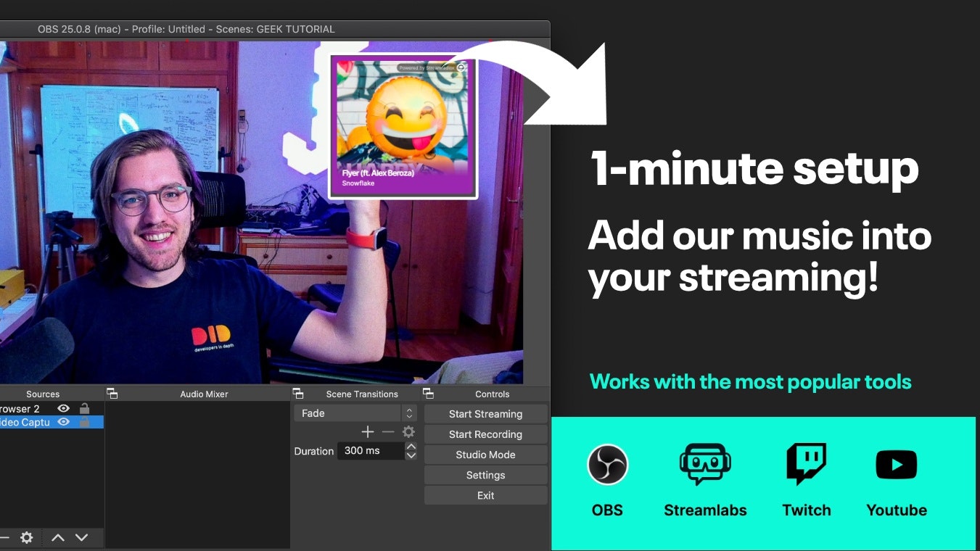
Task: Select the Twitch glitch icon
Action: coord(806,464)
